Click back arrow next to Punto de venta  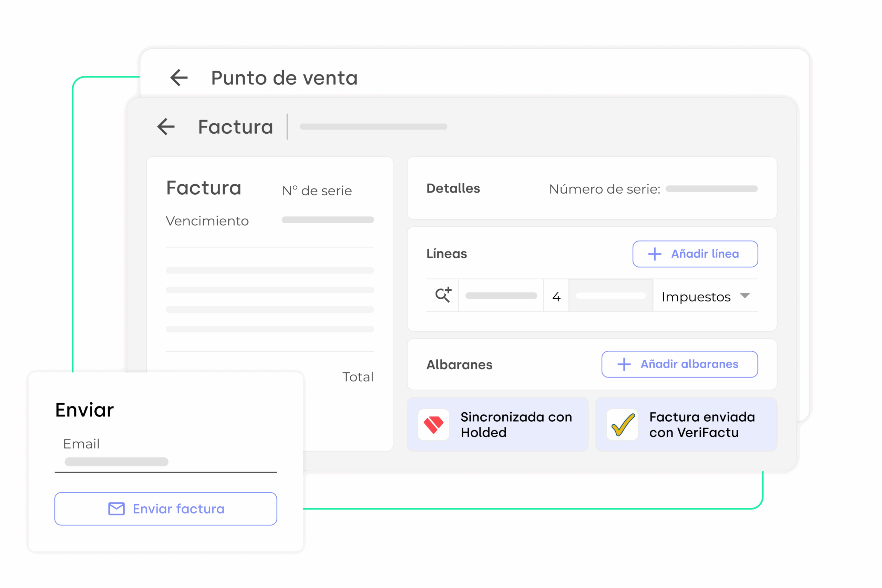[x=179, y=78]
